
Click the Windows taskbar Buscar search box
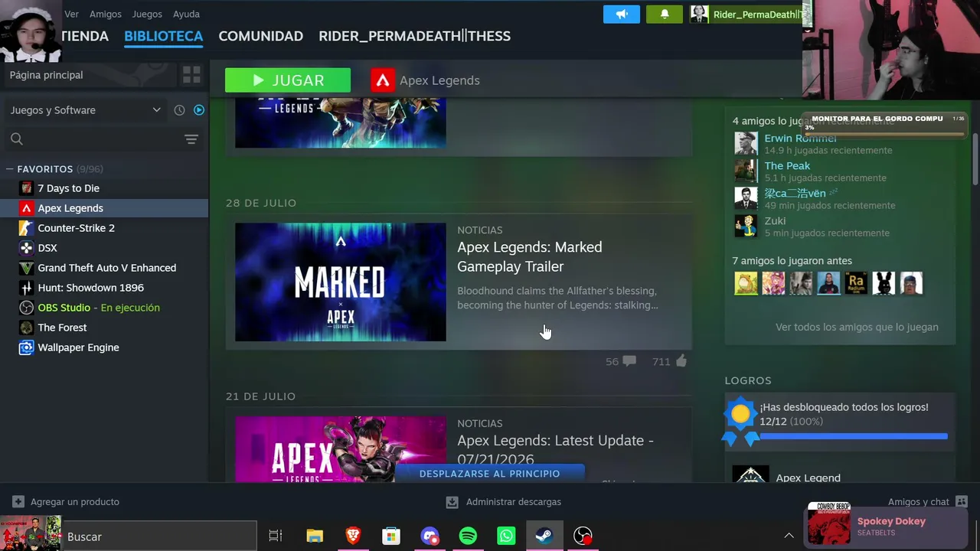click(159, 536)
